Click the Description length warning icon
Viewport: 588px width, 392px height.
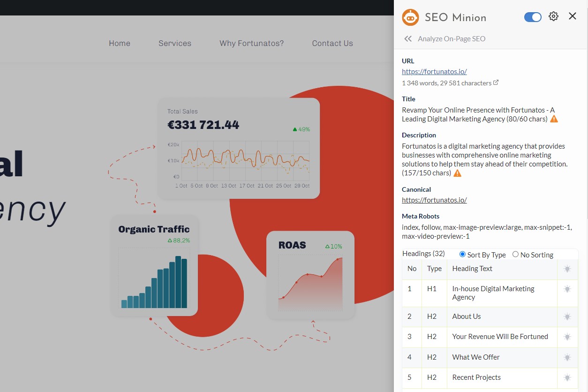pos(458,173)
